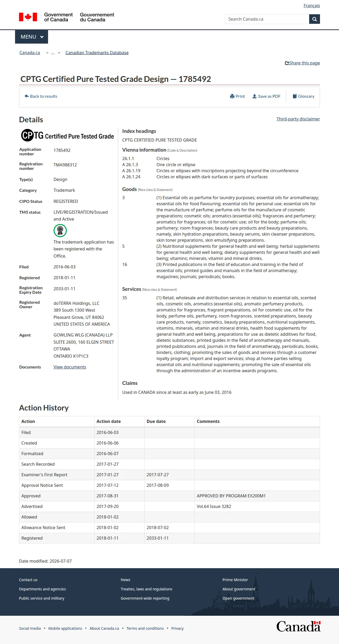Click the green registered status badge icon

point(60,231)
